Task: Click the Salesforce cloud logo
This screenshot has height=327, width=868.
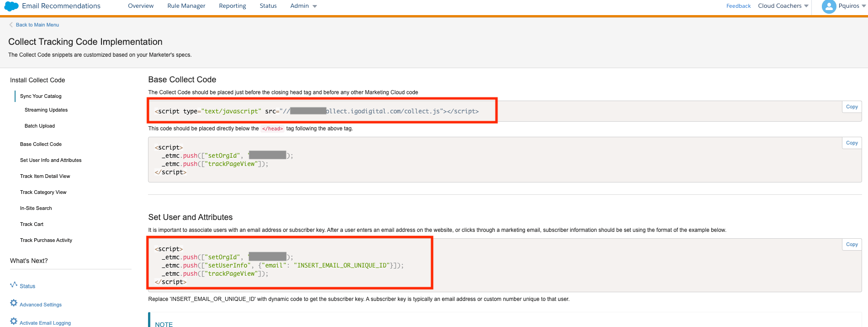Action: tap(11, 6)
